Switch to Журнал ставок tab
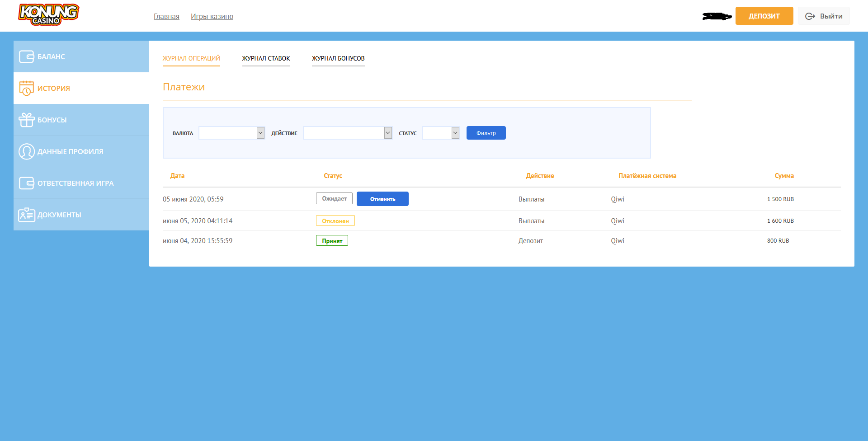868x441 pixels. [266, 58]
